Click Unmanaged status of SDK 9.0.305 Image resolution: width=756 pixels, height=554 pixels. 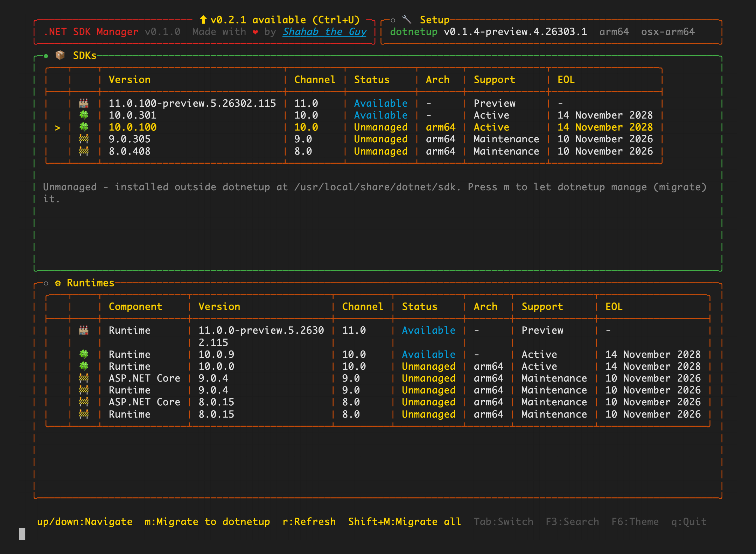click(381, 139)
